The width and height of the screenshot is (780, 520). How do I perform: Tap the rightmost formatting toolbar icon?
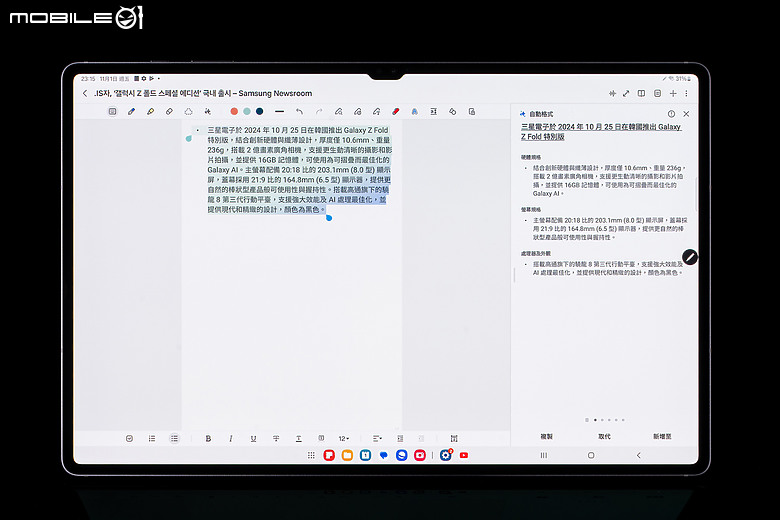coord(454,438)
